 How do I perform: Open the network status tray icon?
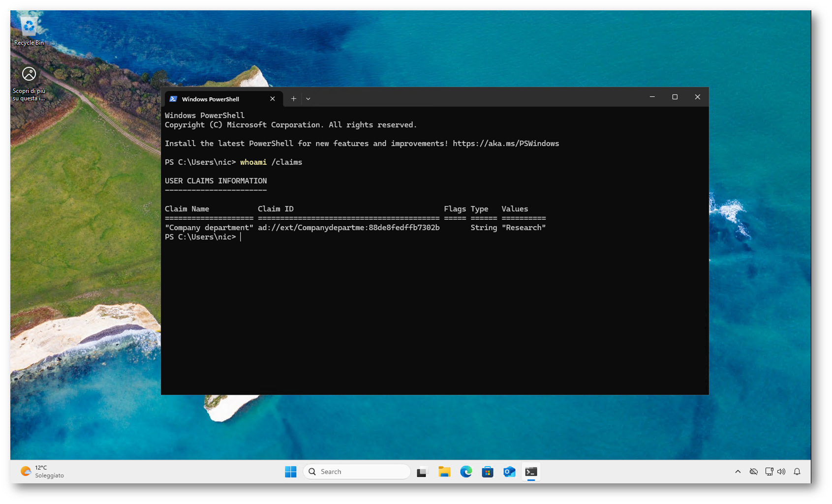click(x=769, y=472)
